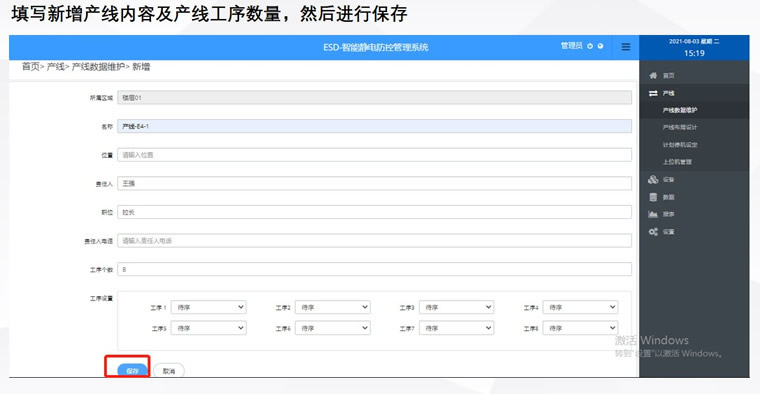The height and width of the screenshot is (394, 760).
Task: Click the 取消 cancel button
Action: tap(169, 371)
